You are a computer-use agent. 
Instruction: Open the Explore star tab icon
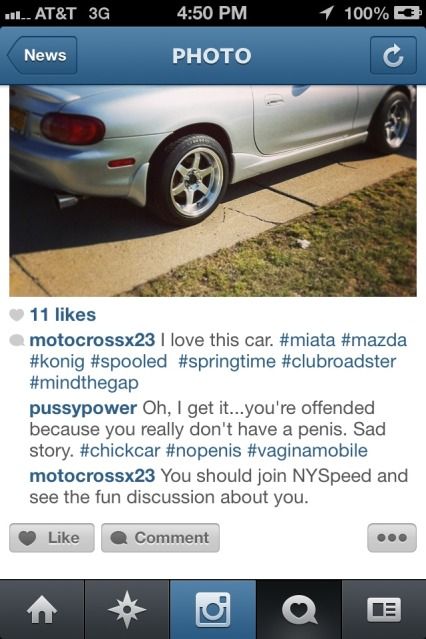[127, 610]
